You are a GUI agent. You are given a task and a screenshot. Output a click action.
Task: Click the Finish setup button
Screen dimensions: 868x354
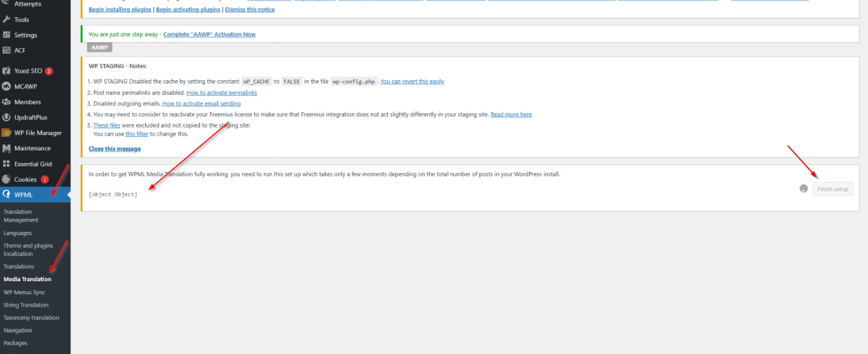tap(833, 189)
